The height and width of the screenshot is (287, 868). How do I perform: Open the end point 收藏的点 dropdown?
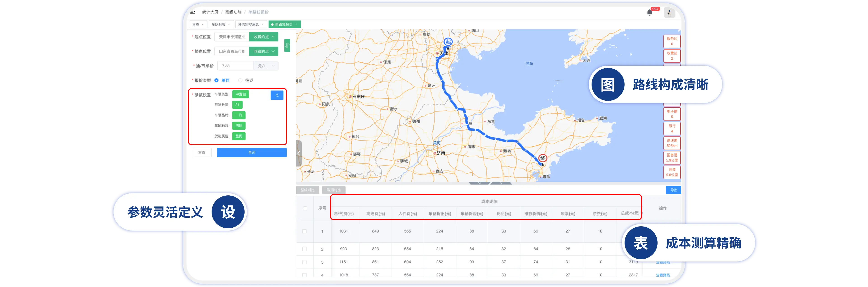(264, 51)
